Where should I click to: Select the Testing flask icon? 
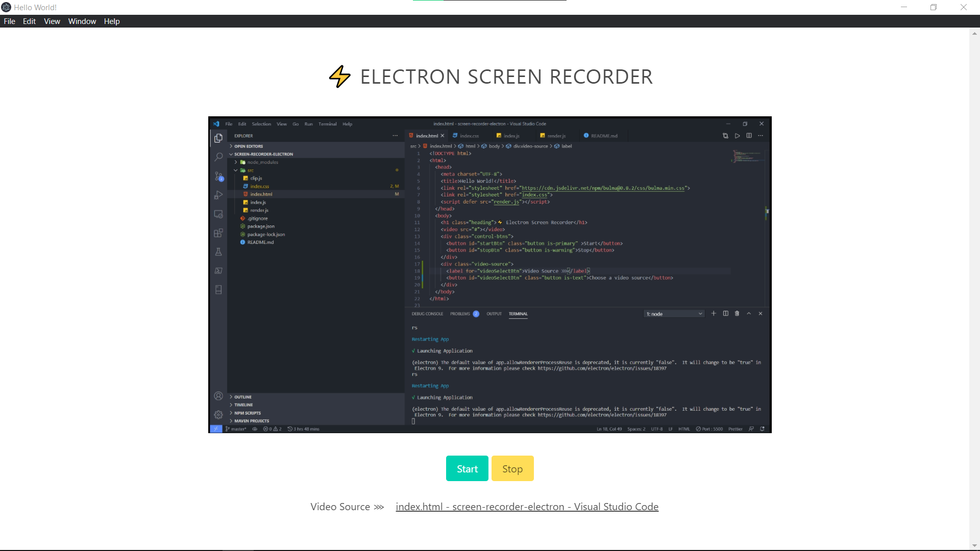point(218,252)
